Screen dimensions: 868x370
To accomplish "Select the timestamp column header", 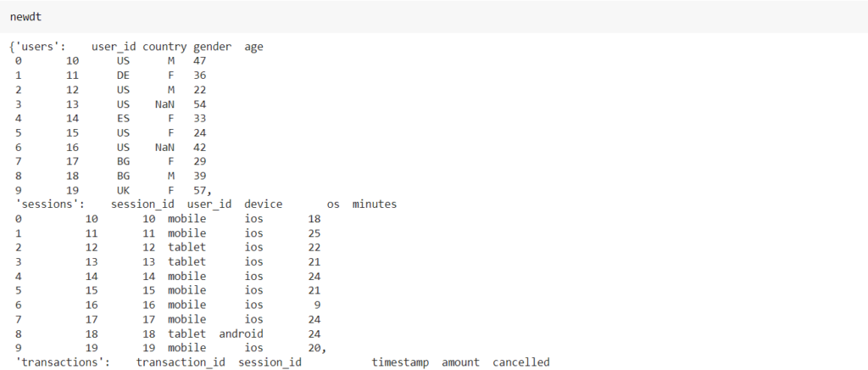I will point(400,362).
